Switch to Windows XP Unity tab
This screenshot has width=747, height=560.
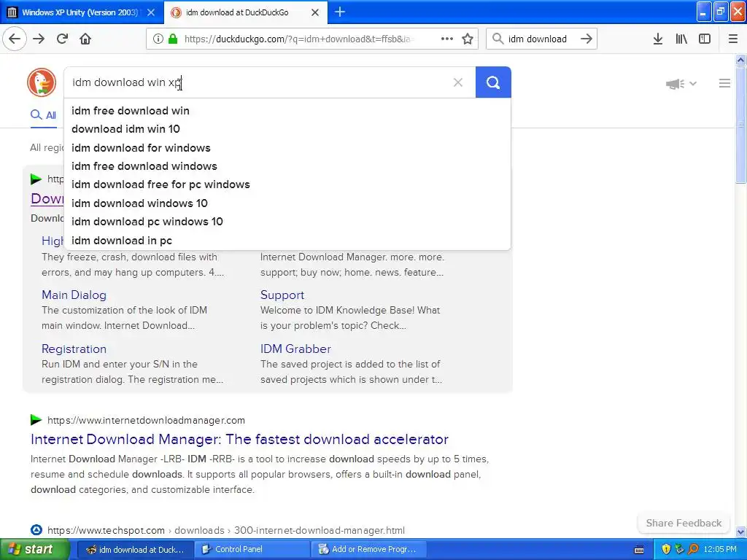coord(79,12)
